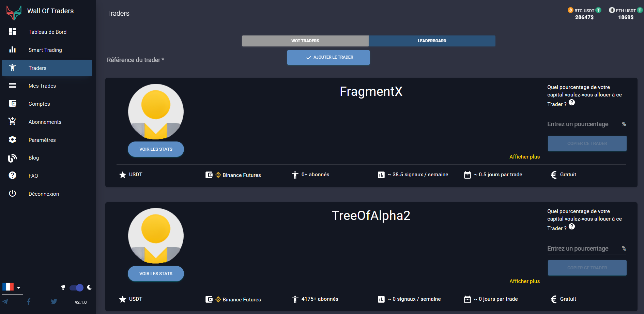Click the FragmentX percentage input field
Viewport: 644px width, 314px height.
click(x=583, y=124)
